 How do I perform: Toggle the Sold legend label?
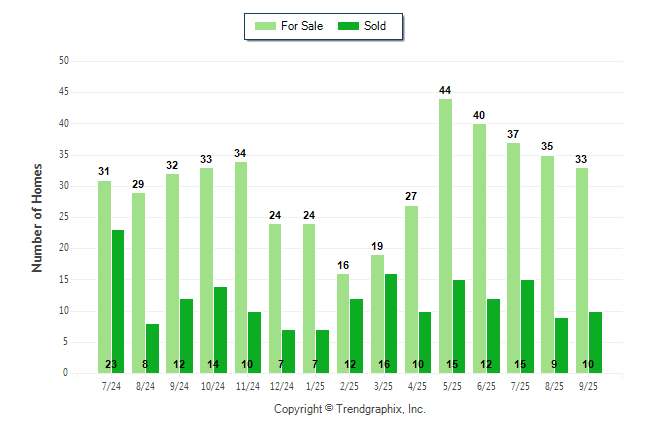(x=375, y=26)
